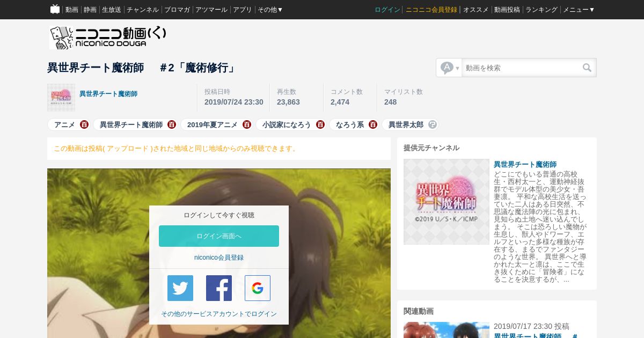Click the ログイン画面へ button

pos(219,236)
